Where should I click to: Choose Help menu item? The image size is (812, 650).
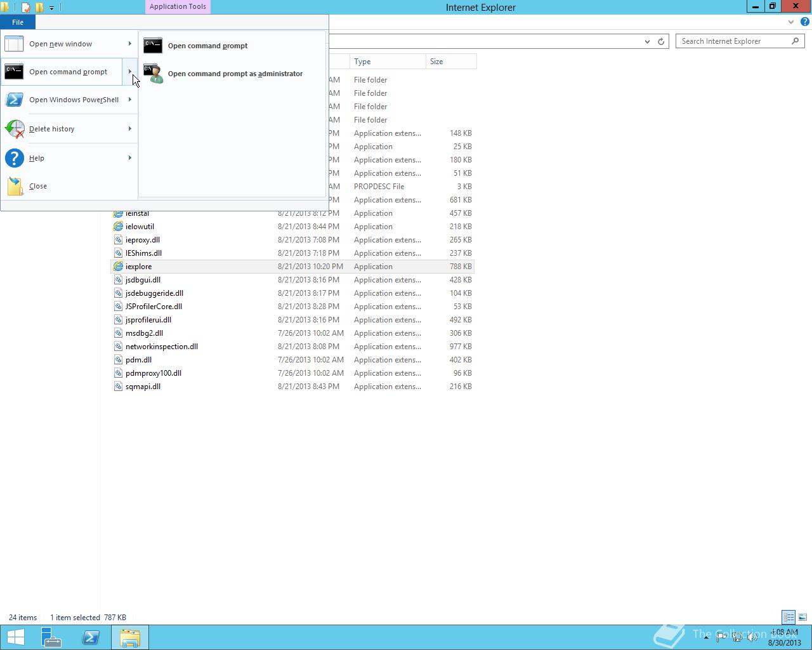coord(69,158)
